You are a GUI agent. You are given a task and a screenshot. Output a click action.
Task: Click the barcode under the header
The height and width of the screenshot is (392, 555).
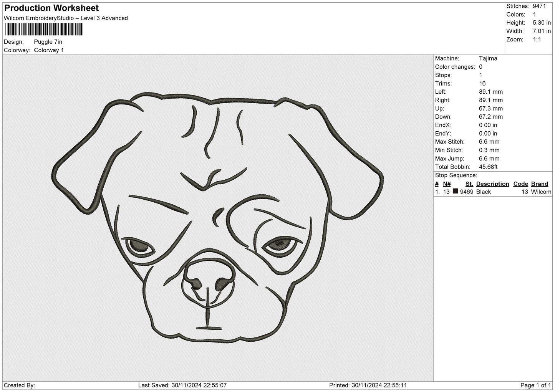coord(44,29)
